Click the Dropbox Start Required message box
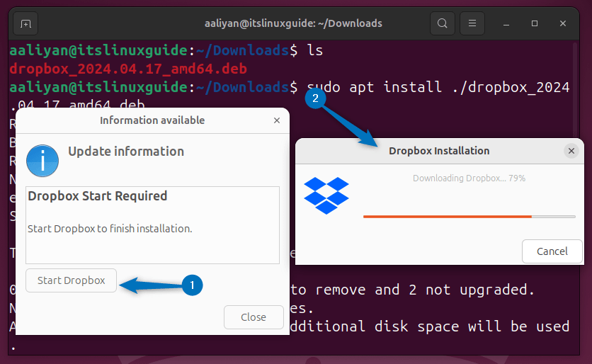This screenshot has width=592, height=364. (x=152, y=225)
